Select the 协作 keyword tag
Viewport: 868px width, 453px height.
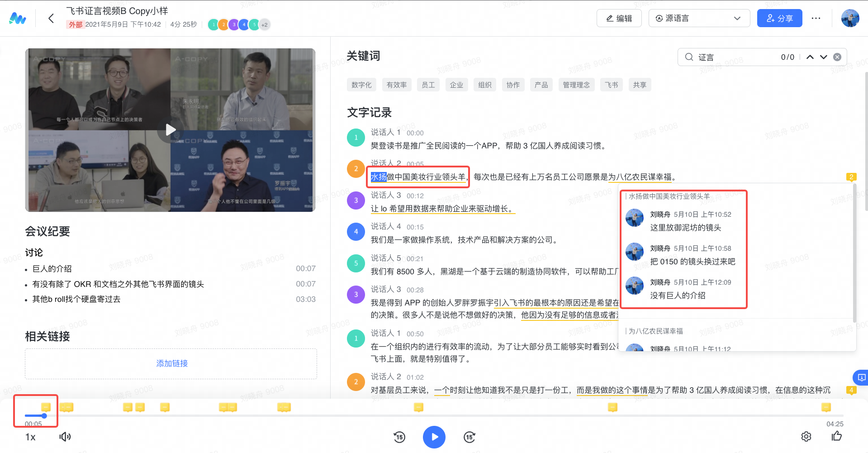(x=513, y=85)
